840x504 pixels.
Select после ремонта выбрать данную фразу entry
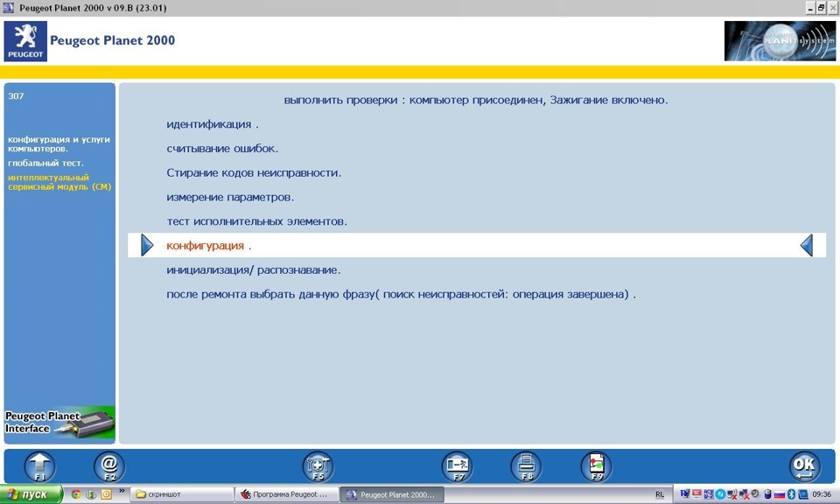pos(402,294)
